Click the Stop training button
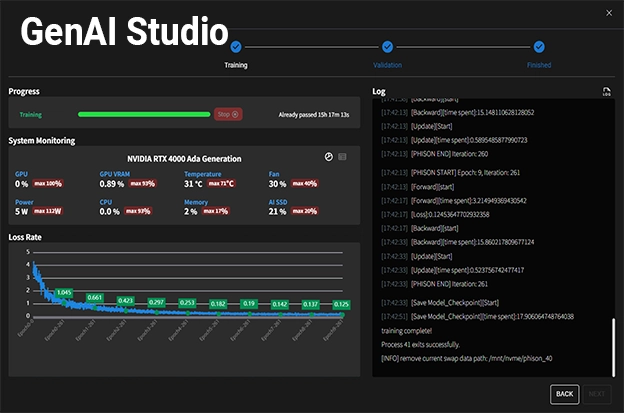This screenshot has width=624, height=413. [x=229, y=114]
